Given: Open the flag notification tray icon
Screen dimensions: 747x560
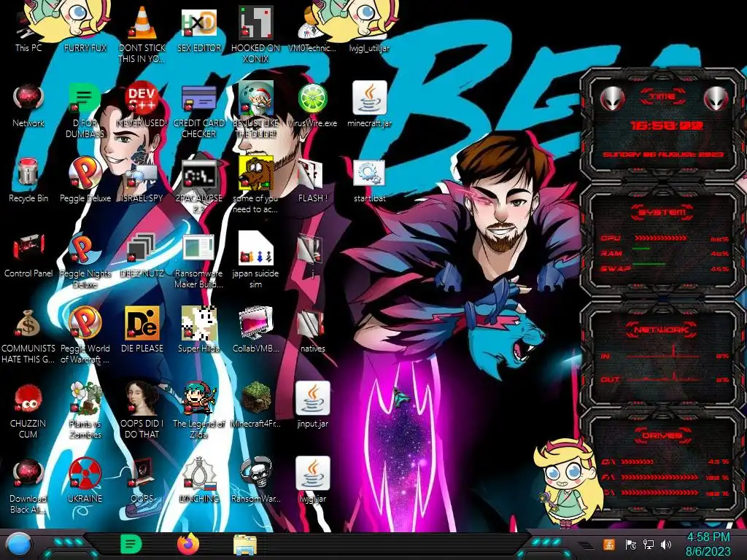Looking at the screenshot, I should (x=630, y=544).
